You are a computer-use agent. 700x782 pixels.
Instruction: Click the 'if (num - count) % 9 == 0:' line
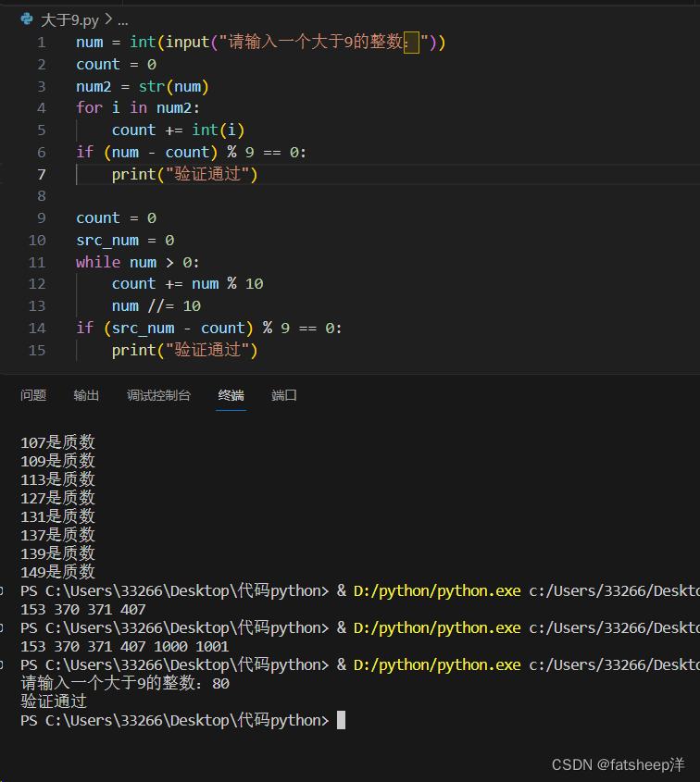click(x=191, y=152)
